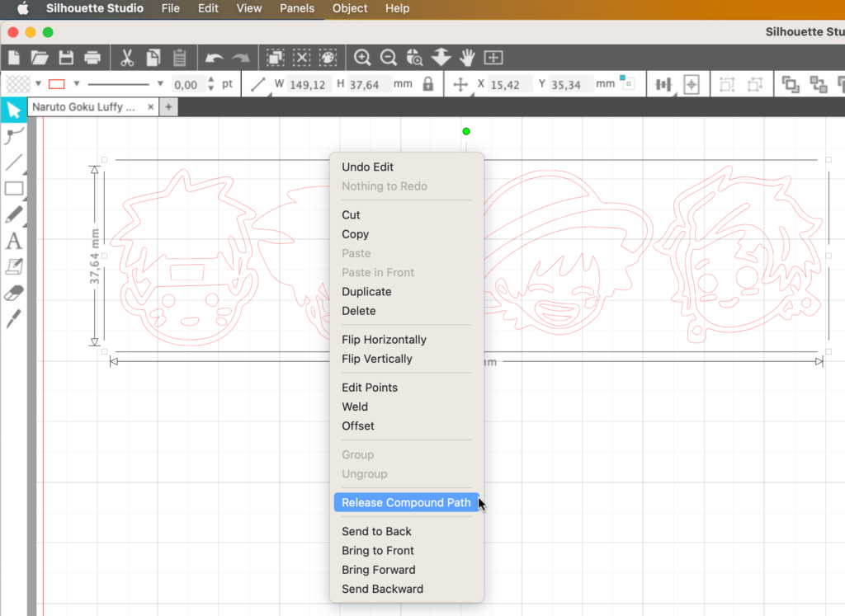The image size is (845, 616).
Task: Expand the line style dropdown
Action: pyautogui.click(x=160, y=84)
